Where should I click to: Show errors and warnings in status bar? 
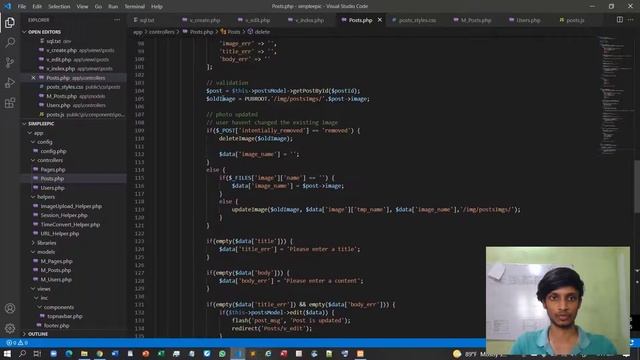(16, 342)
